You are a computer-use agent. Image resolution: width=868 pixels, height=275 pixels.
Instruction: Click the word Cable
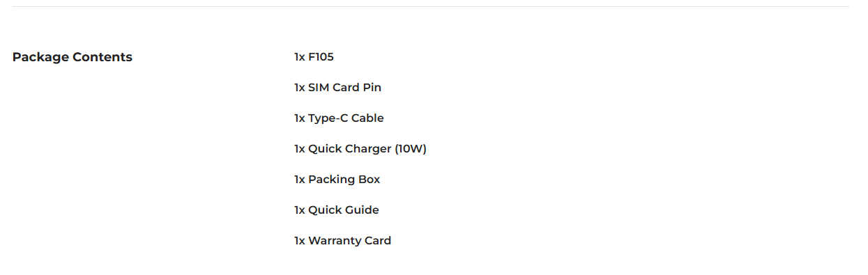(x=367, y=118)
